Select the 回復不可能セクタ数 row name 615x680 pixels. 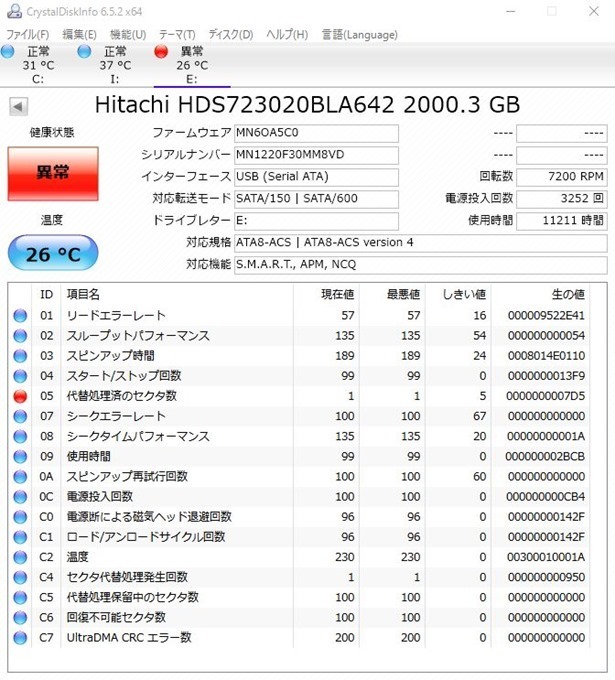[116, 618]
